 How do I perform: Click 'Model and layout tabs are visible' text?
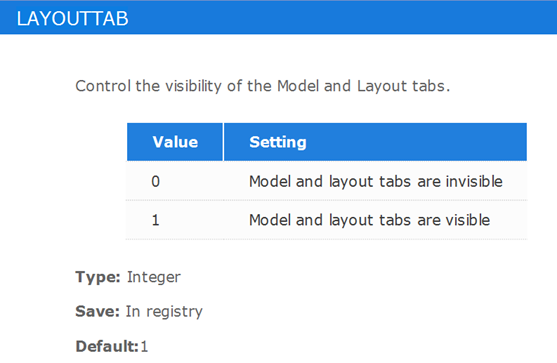[x=369, y=220]
